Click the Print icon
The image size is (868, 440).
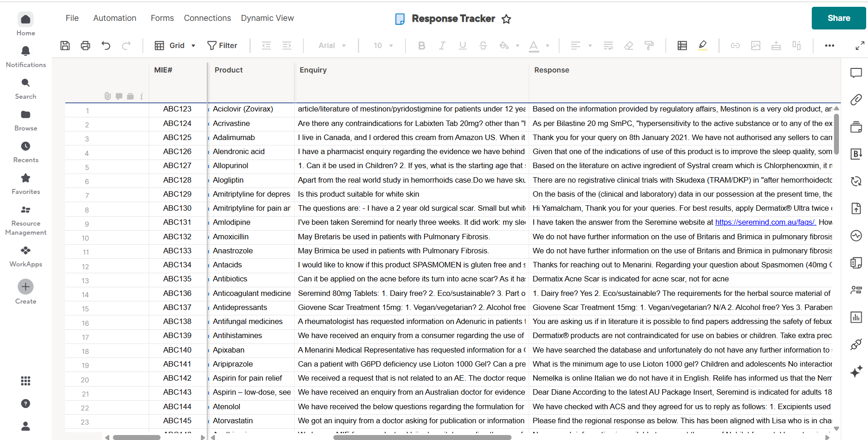(85, 45)
